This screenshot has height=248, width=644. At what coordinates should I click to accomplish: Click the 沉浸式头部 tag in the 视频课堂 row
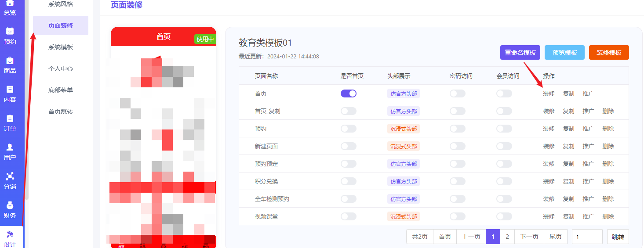pos(404,216)
